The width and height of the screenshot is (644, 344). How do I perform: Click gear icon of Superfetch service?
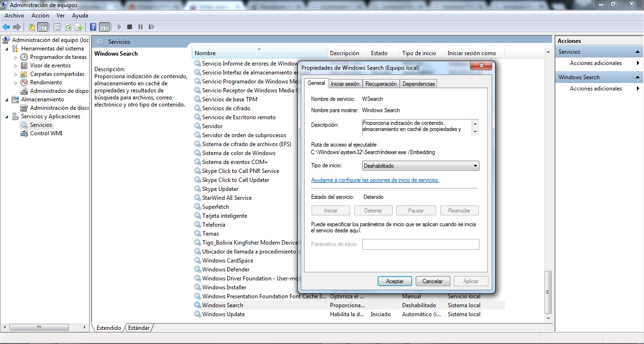tap(198, 207)
